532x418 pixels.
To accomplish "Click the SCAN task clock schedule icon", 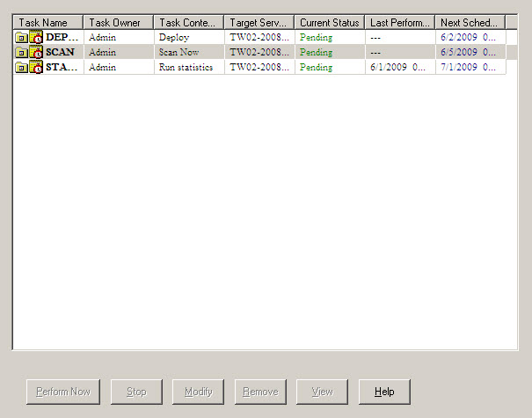I will point(36,53).
